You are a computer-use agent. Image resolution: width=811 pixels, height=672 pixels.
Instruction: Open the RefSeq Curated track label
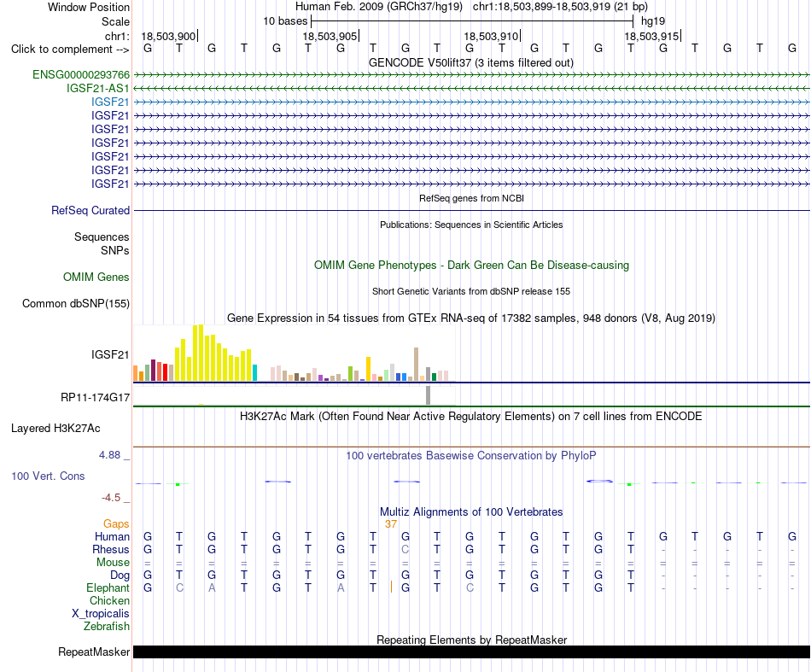(90, 211)
